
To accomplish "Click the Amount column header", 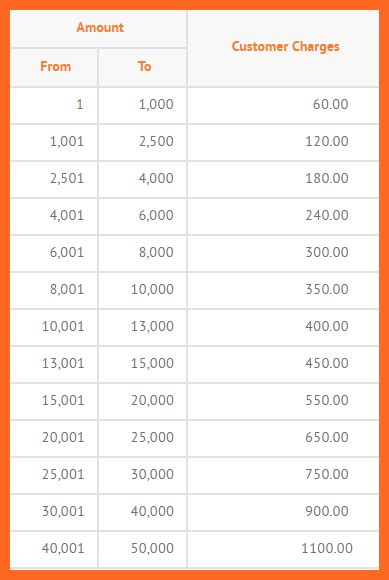I will (100, 28).
